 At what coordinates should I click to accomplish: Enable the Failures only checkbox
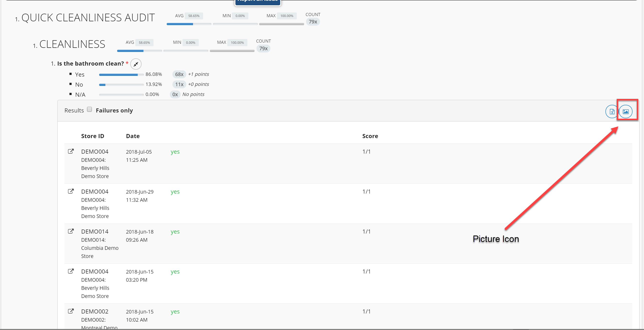[x=90, y=109]
